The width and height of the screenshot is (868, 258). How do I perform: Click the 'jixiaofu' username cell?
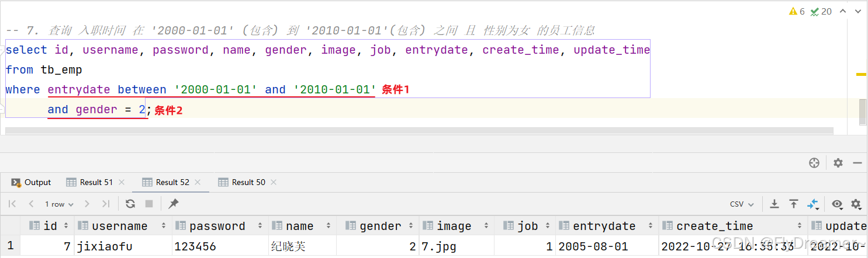coord(123,246)
